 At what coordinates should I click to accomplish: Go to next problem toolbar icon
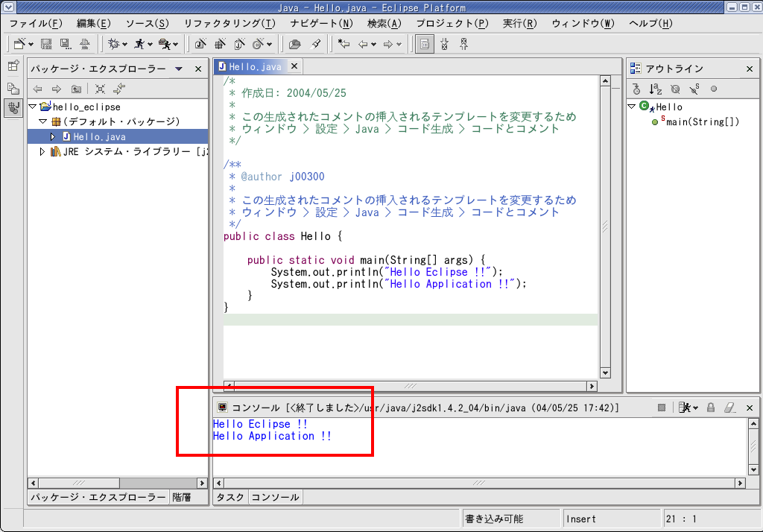point(444,44)
